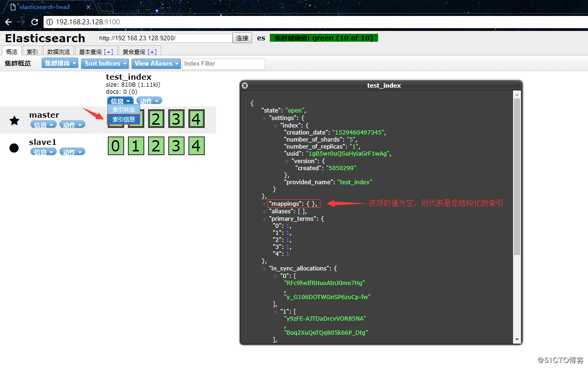Open master node 信息 dropdown

pos(44,125)
